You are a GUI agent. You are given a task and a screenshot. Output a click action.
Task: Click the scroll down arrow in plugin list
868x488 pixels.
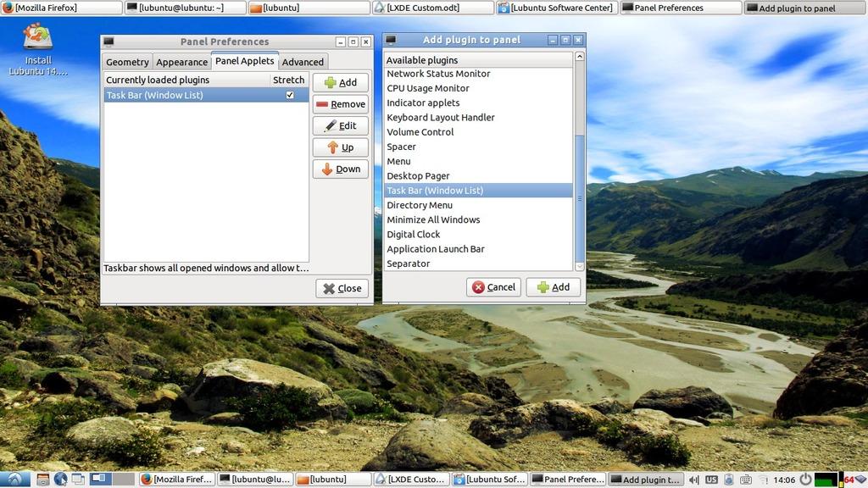coord(579,267)
